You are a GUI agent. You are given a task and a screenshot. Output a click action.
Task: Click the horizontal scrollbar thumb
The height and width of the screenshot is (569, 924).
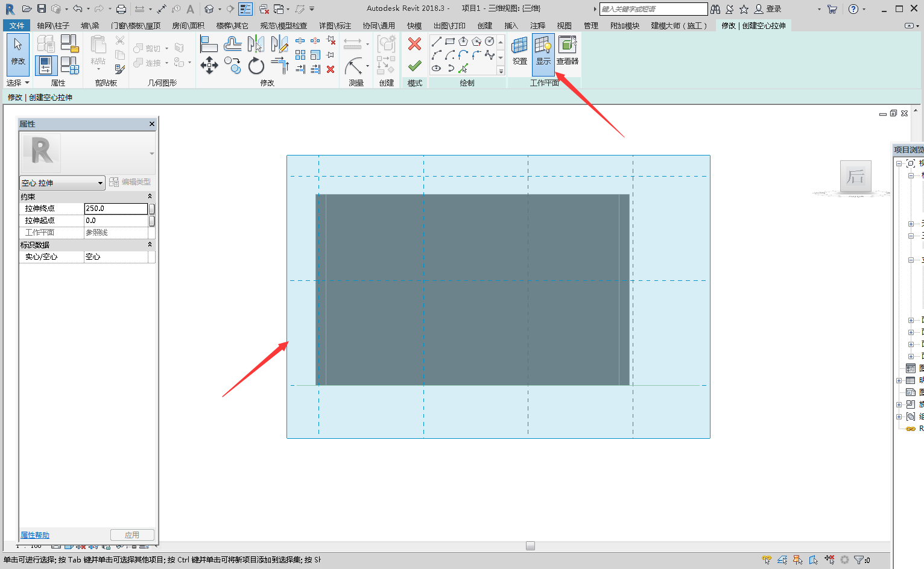click(531, 546)
